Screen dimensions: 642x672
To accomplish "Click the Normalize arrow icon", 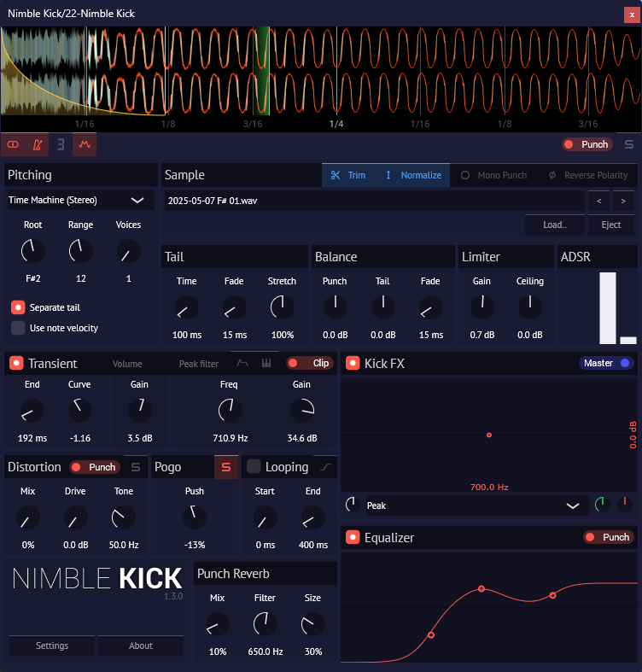I will tap(388, 175).
